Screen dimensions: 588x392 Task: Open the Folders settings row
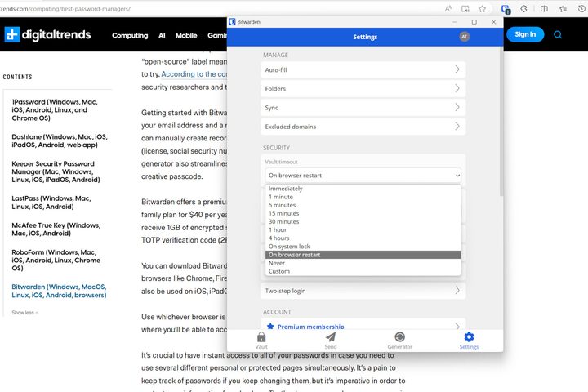tap(363, 88)
